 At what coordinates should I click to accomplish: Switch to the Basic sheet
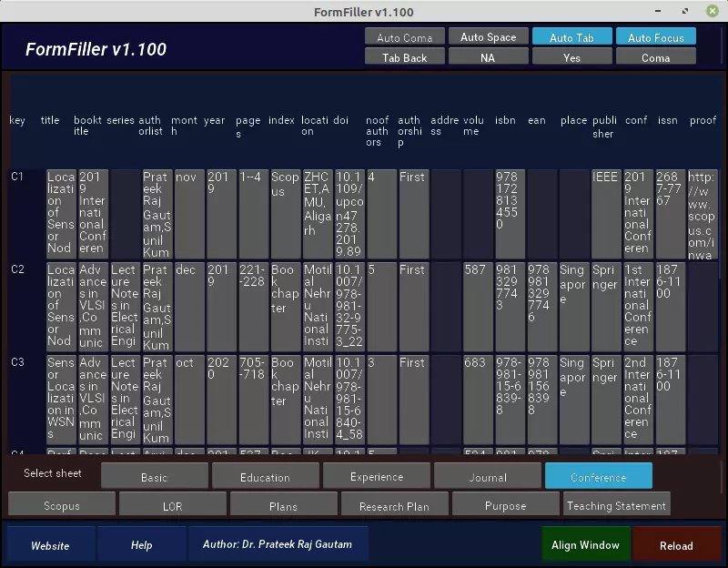pyautogui.click(x=155, y=475)
